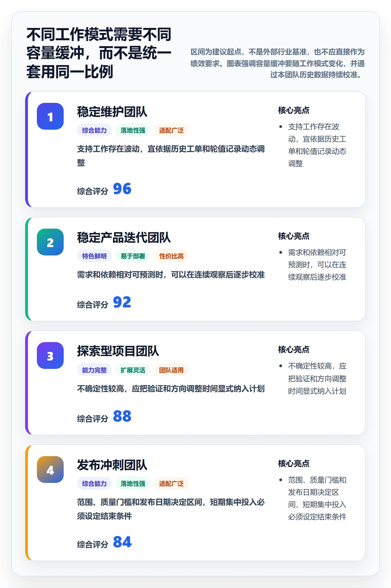
Task: Click 核心亮点 heading in 发布冲刺团队 card
Action: (294, 464)
